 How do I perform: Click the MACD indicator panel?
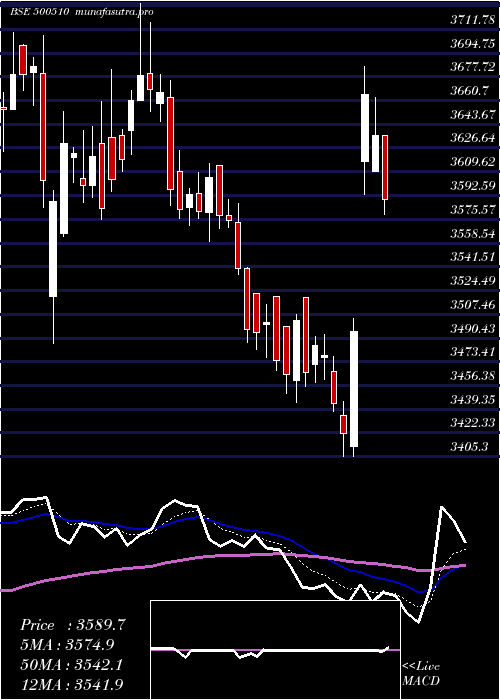[x=275, y=650]
